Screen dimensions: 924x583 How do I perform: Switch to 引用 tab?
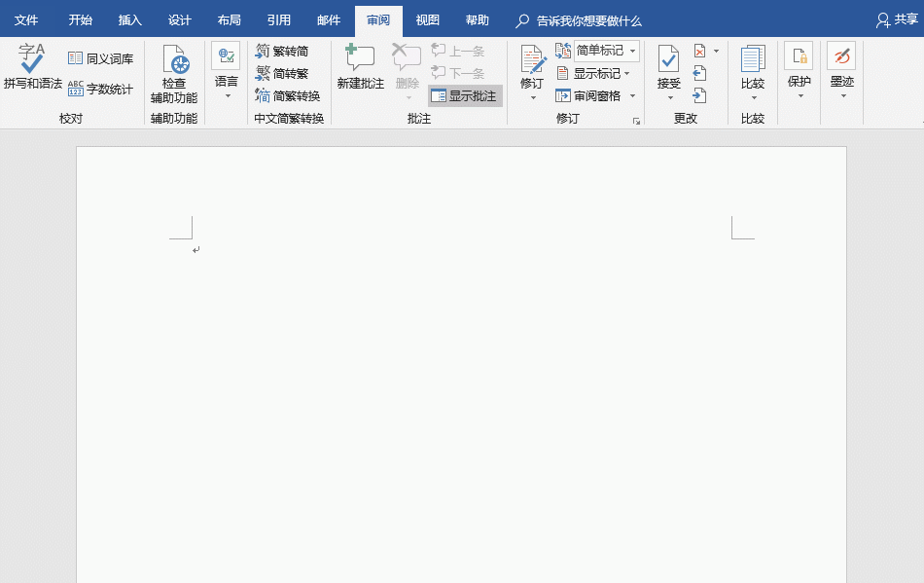coord(279,20)
